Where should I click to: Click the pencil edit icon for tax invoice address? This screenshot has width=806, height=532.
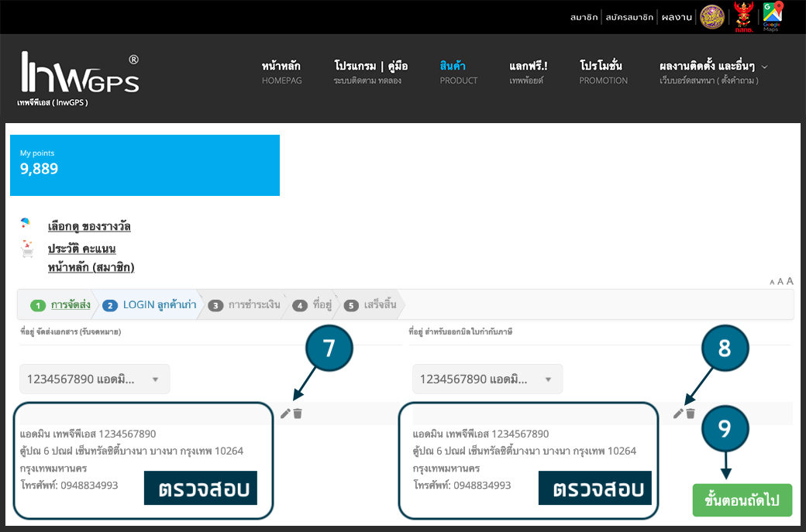tap(678, 414)
